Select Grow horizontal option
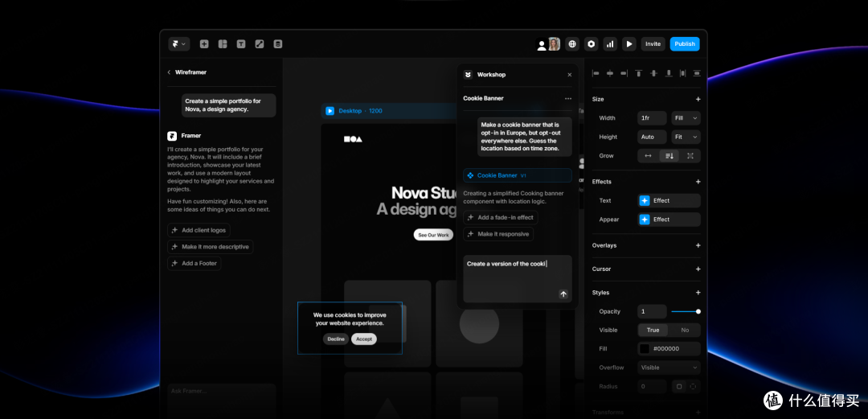The height and width of the screenshot is (419, 868). [649, 156]
